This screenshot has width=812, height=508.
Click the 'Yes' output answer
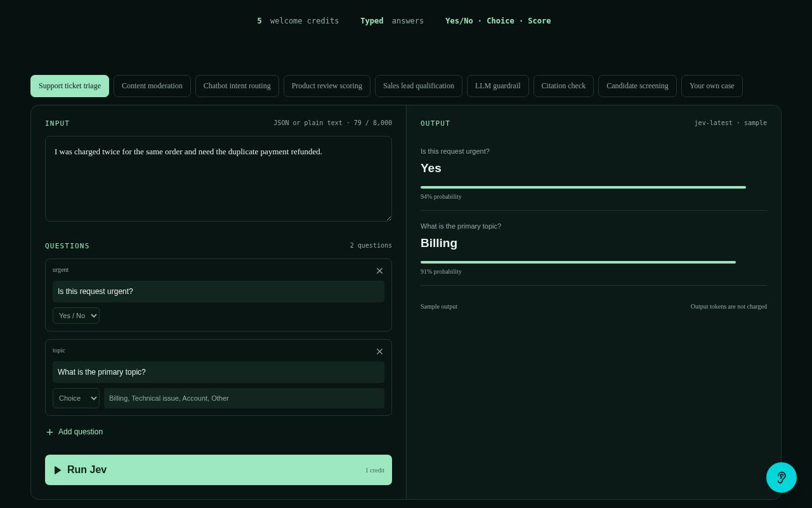[431, 168]
